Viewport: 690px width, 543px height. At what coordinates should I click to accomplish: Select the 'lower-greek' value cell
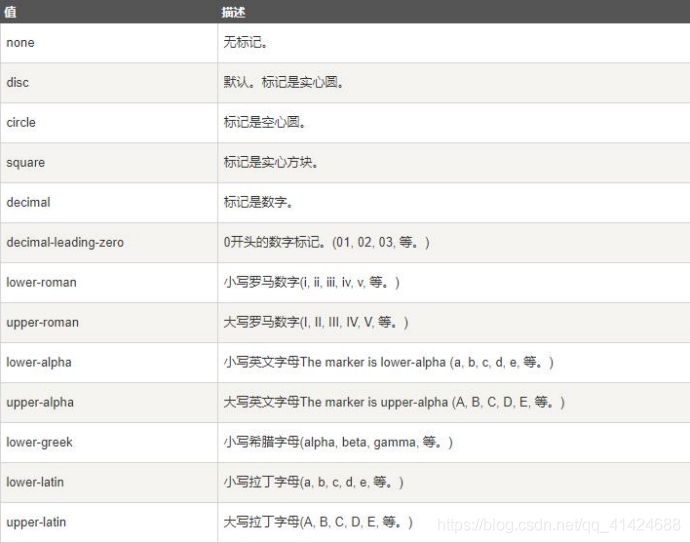click(109, 442)
